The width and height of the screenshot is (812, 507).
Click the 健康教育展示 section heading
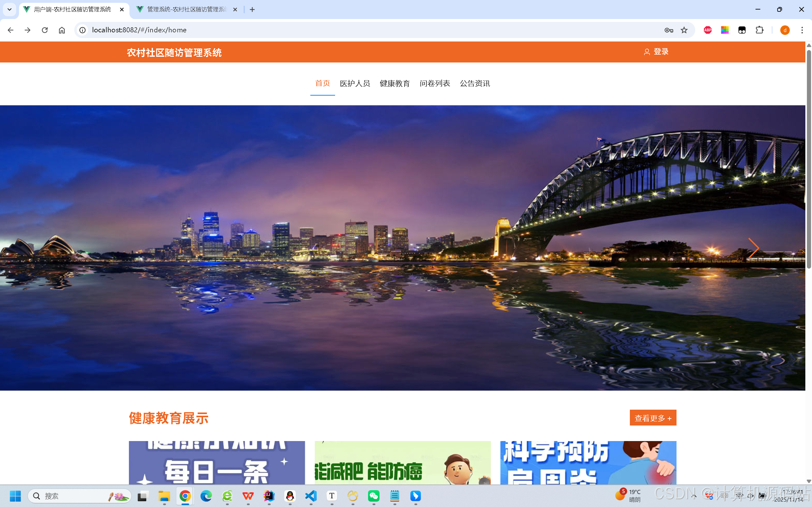(169, 418)
